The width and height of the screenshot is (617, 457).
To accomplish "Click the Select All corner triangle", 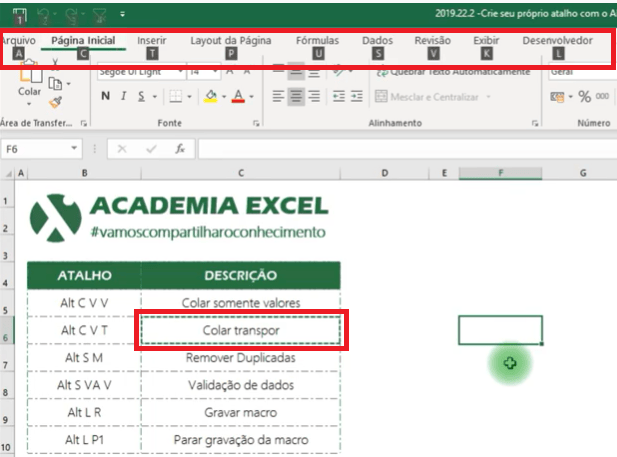I will click(7, 173).
